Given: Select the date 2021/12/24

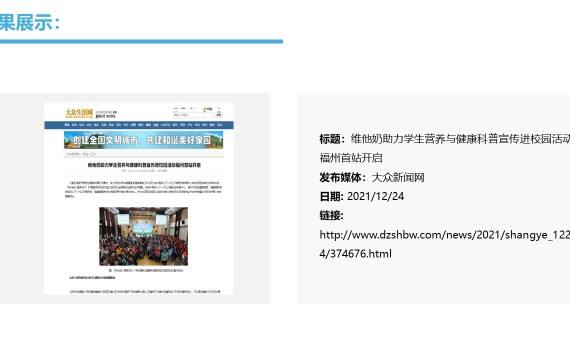Looking at the screenshot, I should (x=376, y=196).
